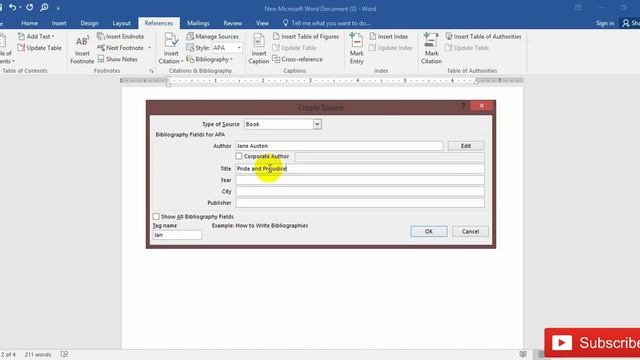Click Cancel in Create Source dialog
The height and width of the screenshot is (360, 640).
(470, 231)
